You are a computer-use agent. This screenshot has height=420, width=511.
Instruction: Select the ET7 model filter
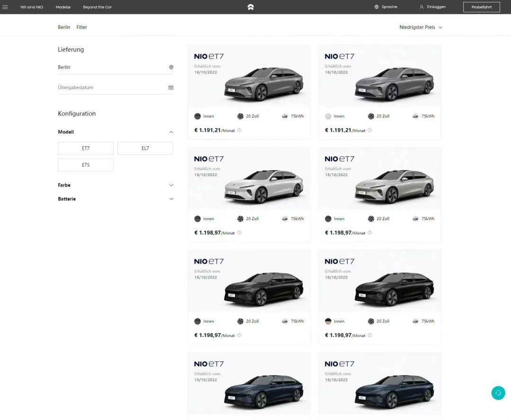(x=86, y=148)
